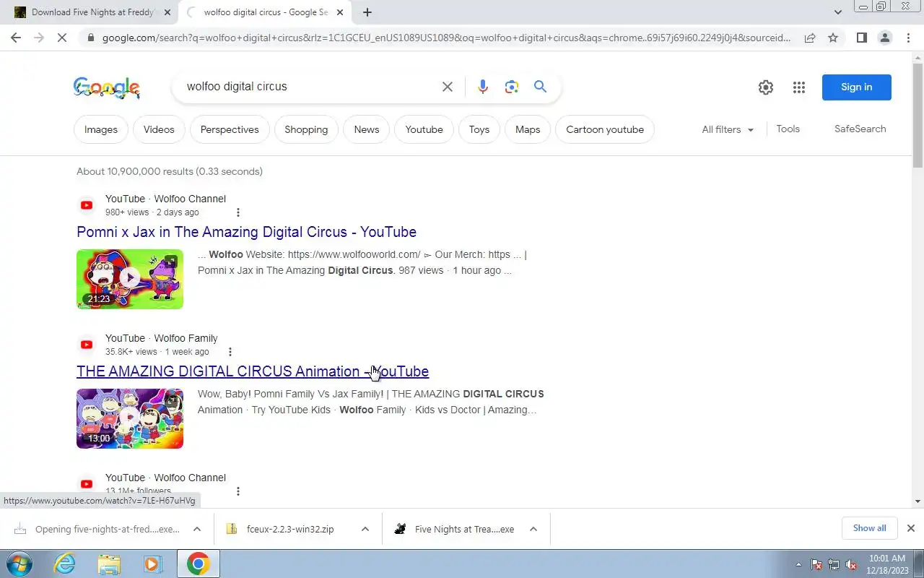Image resolution: width=924 pixels, height=578 pixels.
Task: Click the address bar URL
Action: pyautogui.click(x=446, y=38)
